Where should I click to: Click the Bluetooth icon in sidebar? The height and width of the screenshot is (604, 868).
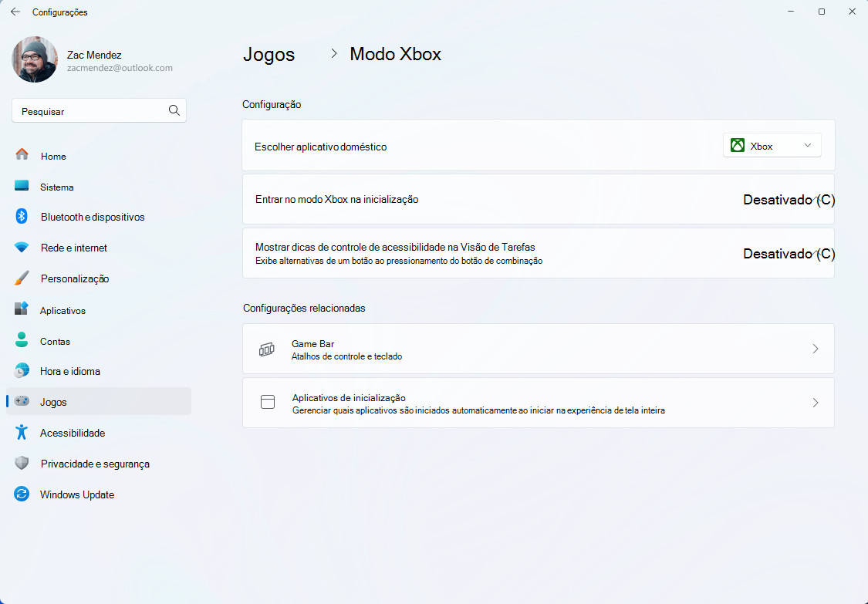[22, 217]
